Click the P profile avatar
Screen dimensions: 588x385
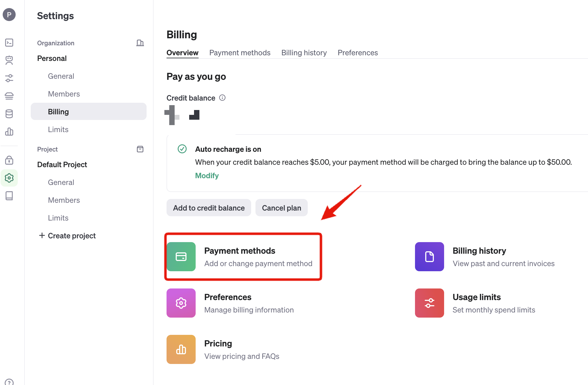point(9,15)
